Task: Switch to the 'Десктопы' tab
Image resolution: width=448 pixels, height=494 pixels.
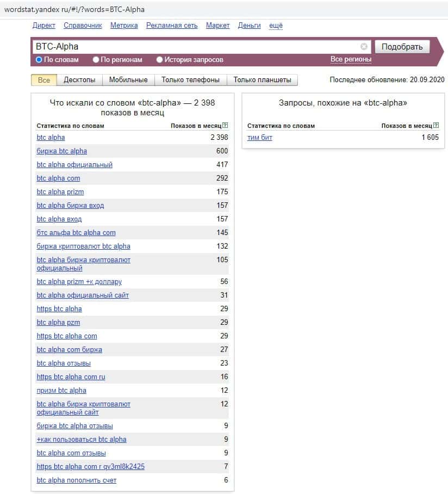Action: pos(79,80)
